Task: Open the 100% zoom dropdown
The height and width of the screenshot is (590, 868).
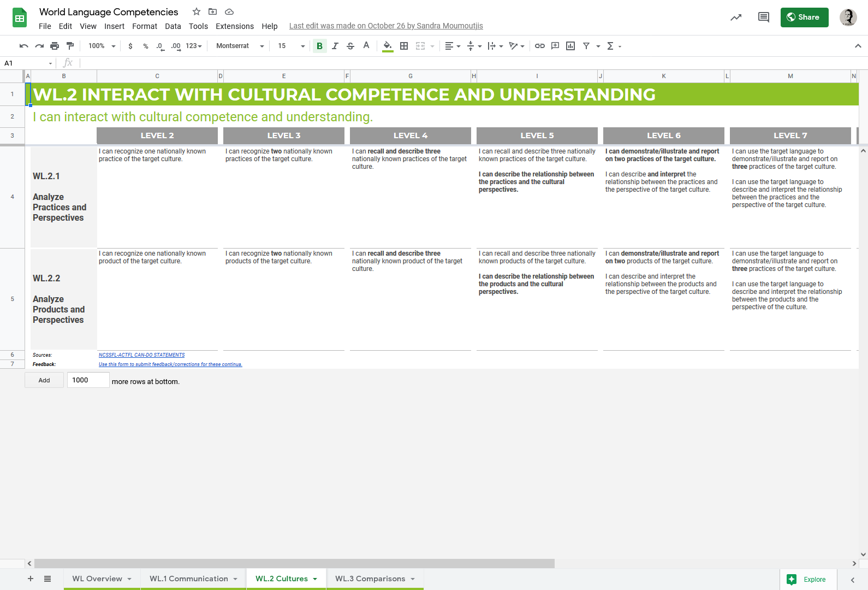Action: tap(102, 46)
